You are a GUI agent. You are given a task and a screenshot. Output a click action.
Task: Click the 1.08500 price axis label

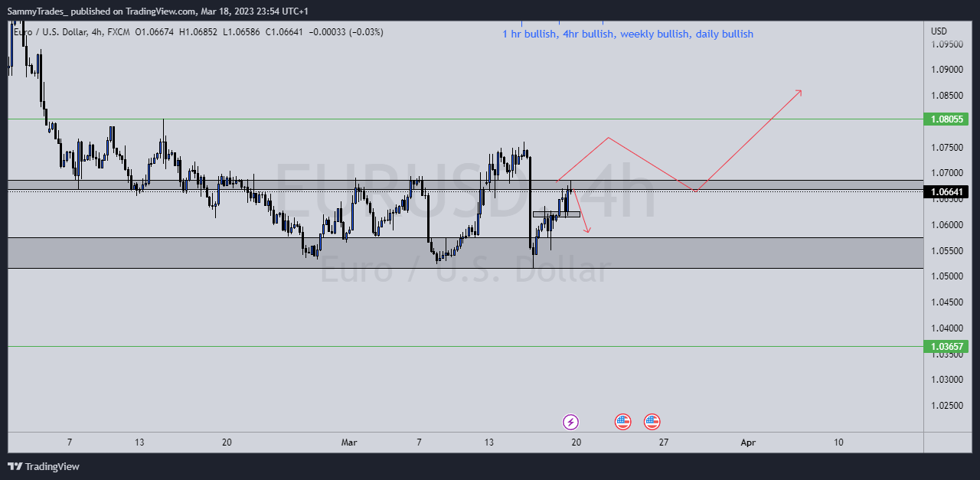[946, 96]
